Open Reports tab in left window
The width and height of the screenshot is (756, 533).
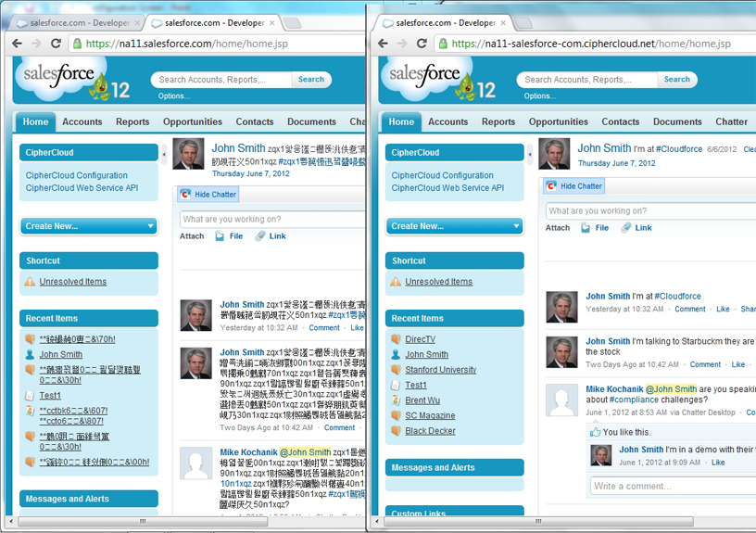(132, 121)
